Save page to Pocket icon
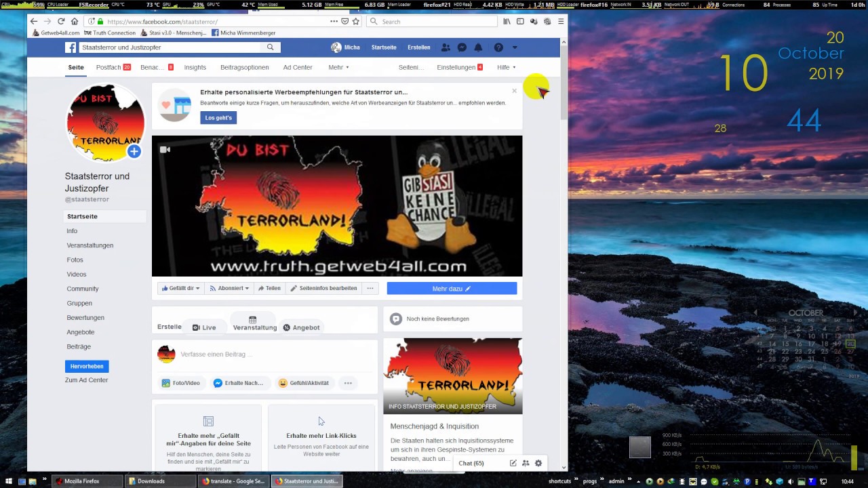 click(x=344, y=22)
